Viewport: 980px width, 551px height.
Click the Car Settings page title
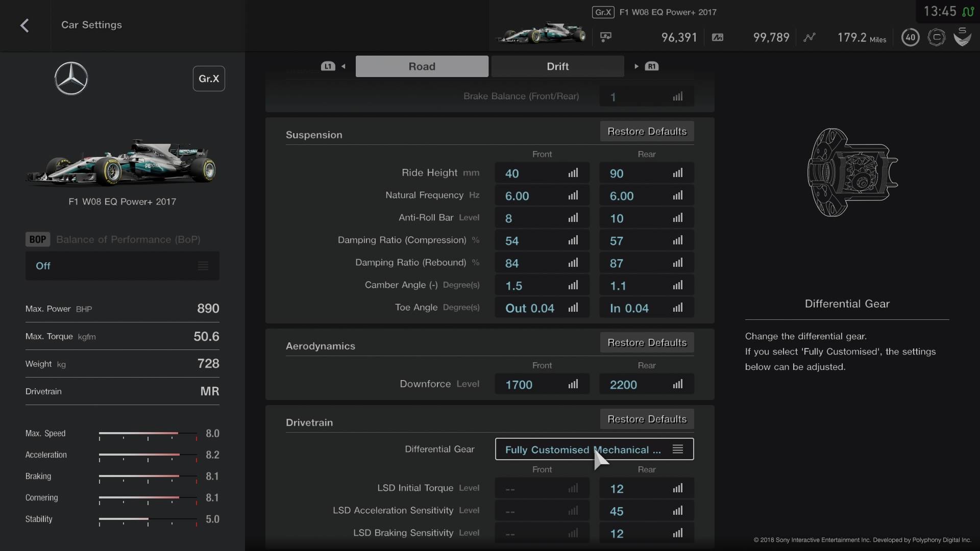[91, 25]
